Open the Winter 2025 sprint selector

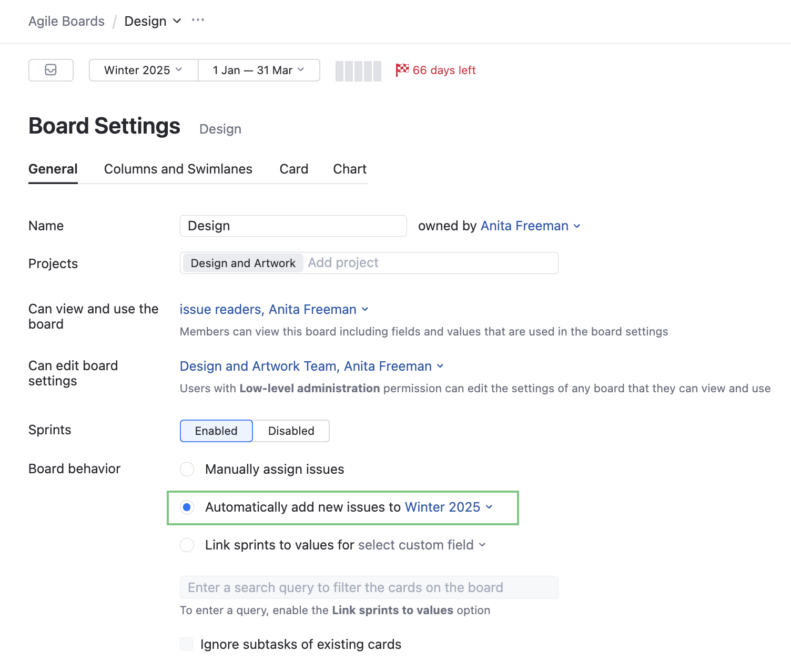tap(143, 70)
